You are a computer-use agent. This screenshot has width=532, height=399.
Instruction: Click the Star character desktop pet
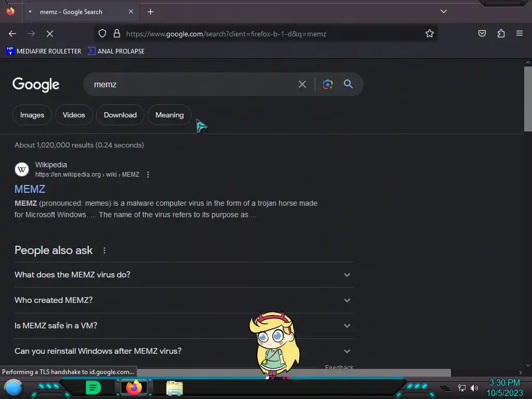pyautogui.click(x=275, y=345)
